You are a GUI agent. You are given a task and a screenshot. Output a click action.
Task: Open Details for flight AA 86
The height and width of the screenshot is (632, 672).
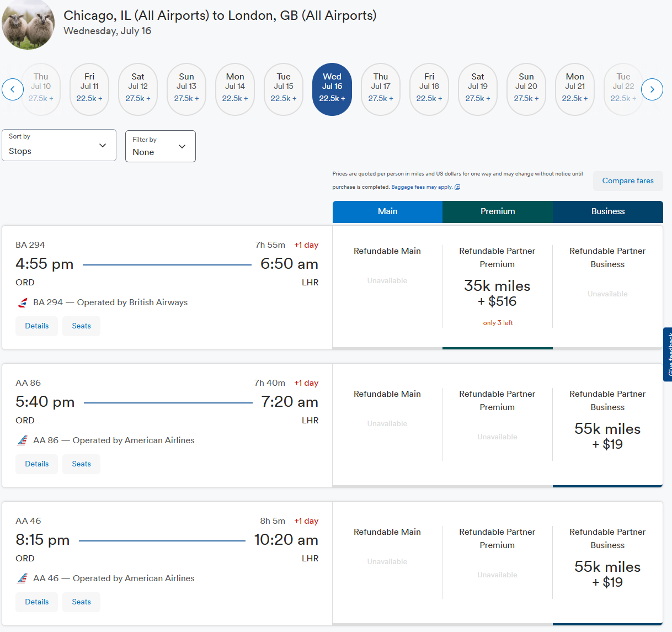[x=37, y=464]
